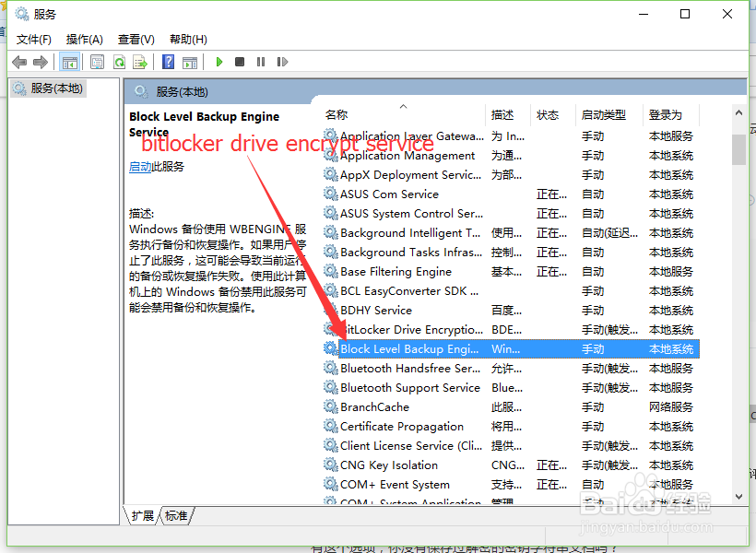This screenshot has width=756, height=553.
Task: Click the scrollbar up arrow
Action: 738,112
